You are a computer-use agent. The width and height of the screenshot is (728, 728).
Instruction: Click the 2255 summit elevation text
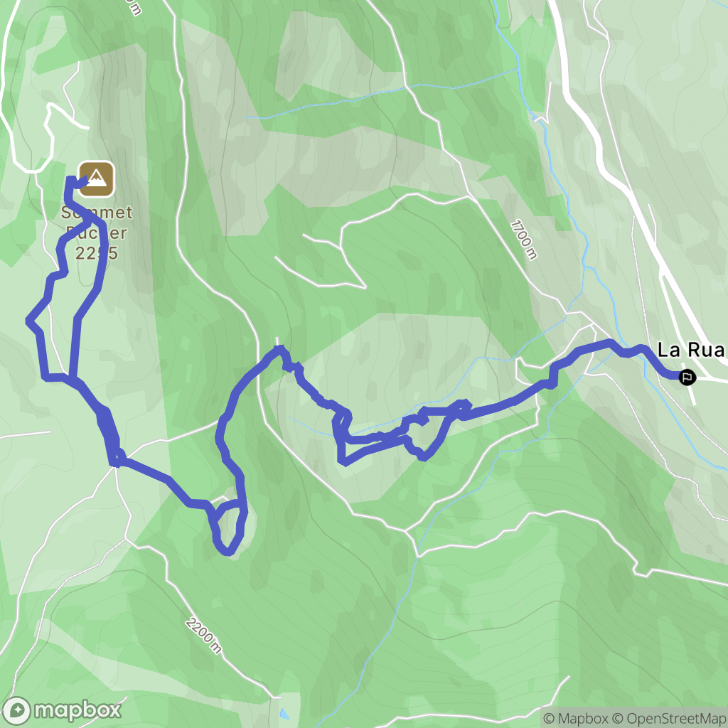tap(97, 253)
